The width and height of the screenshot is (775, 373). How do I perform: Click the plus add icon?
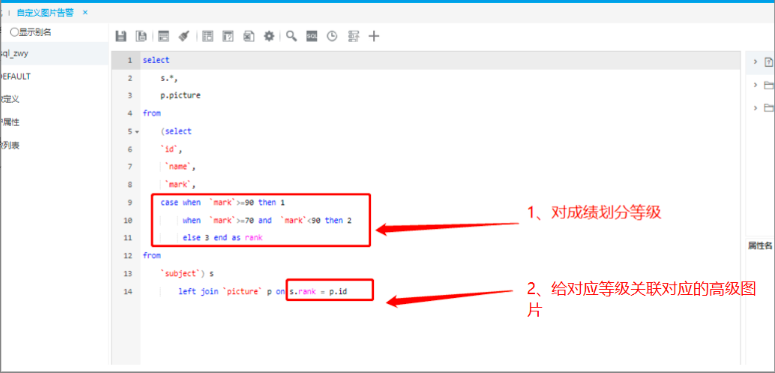click(374, 36)
